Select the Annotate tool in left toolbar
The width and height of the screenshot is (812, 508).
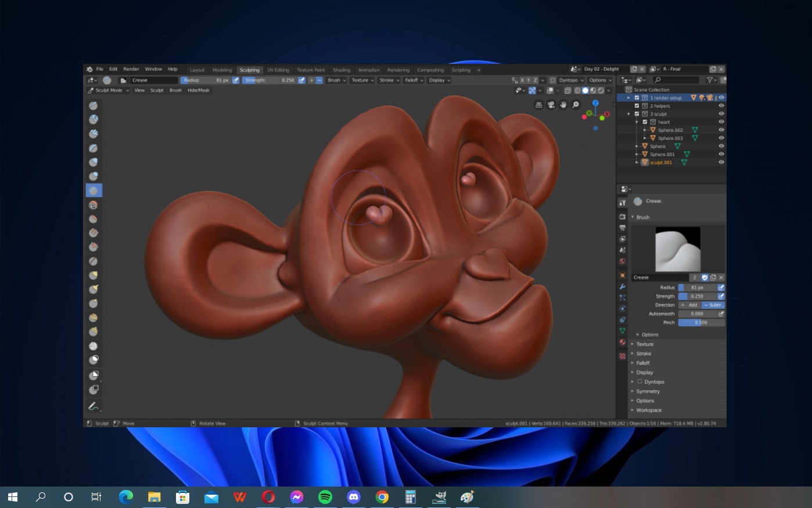(93, 406)
